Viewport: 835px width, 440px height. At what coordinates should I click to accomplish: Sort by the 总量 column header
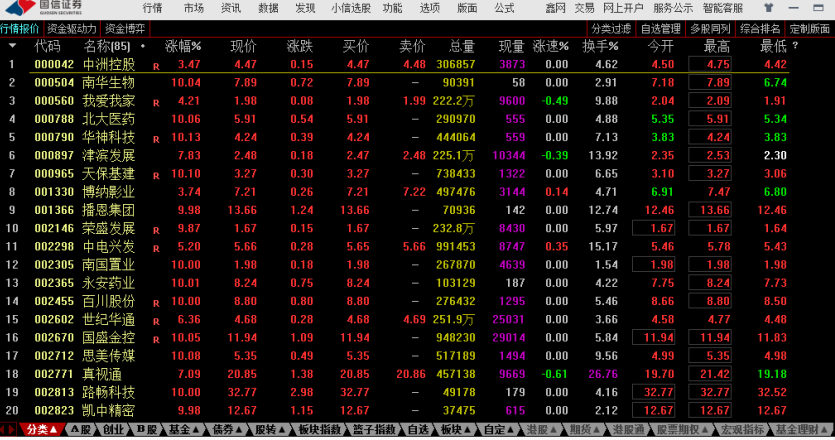(x=461, y=46)
